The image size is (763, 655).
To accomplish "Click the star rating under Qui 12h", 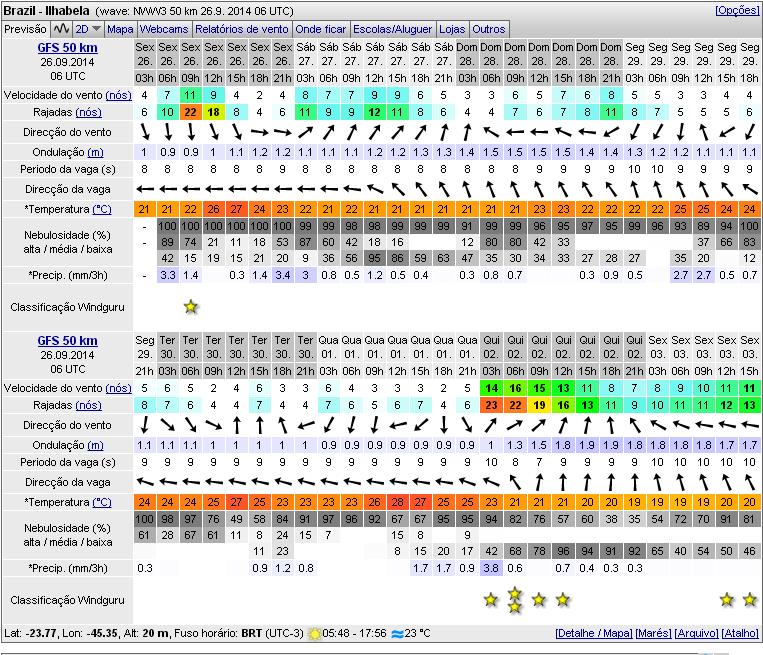I will point(563,600).
